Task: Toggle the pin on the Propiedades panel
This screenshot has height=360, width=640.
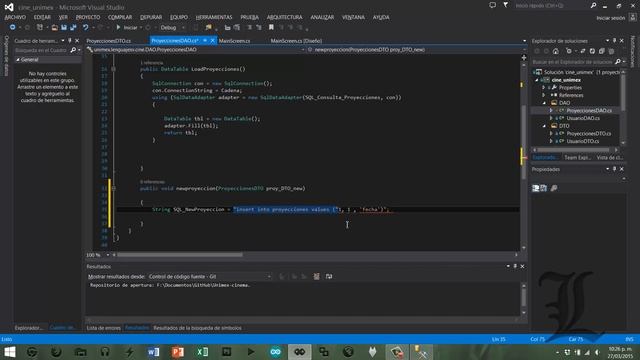Action: pos(615,169)
